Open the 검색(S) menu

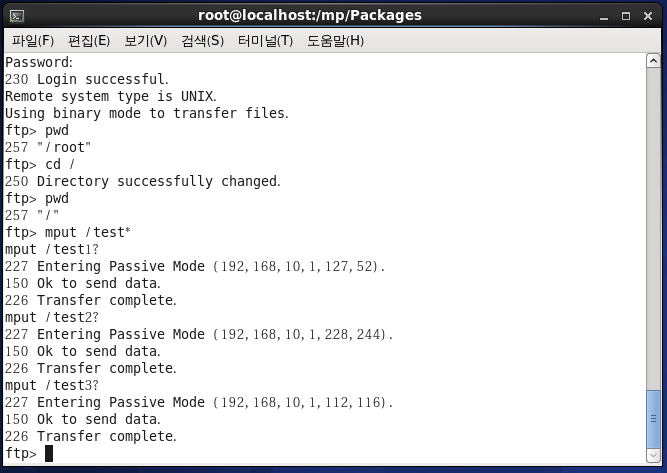(202, 41)
